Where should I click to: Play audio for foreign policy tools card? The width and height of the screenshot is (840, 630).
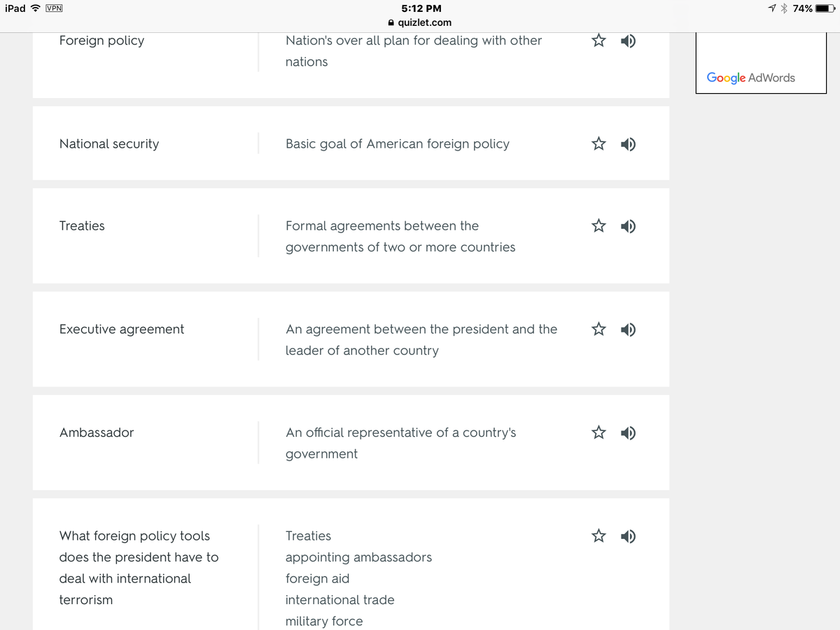(x=629, y=536)
